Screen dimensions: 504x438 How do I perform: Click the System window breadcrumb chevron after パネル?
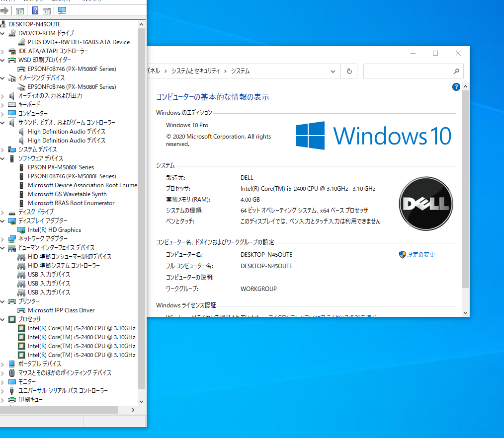(166, 72)
